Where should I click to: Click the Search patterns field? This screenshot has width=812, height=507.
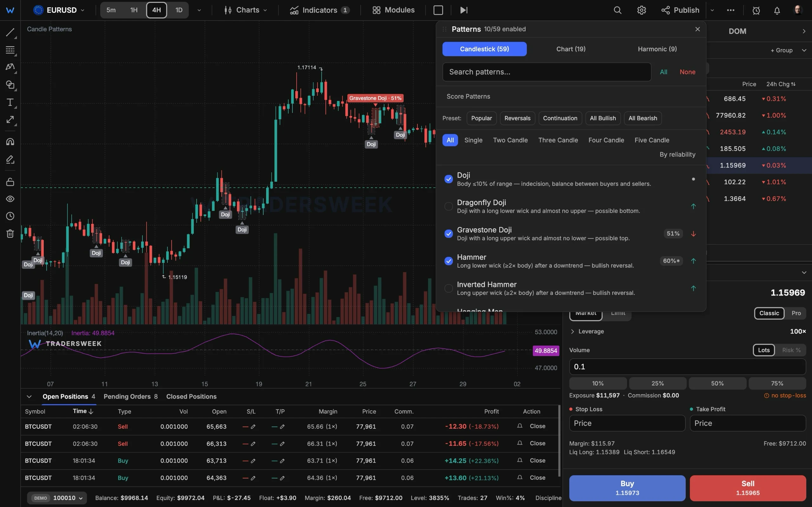(x=547, y=72)
